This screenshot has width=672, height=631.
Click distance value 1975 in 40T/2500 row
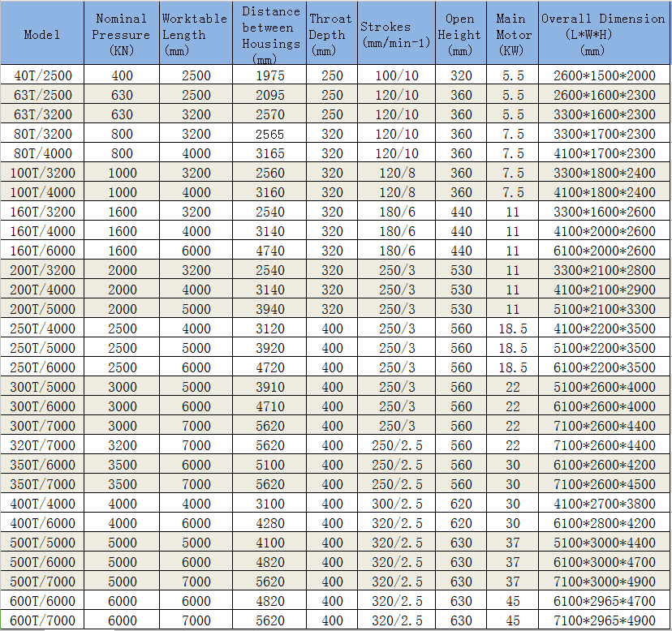[x=270, y=75]
